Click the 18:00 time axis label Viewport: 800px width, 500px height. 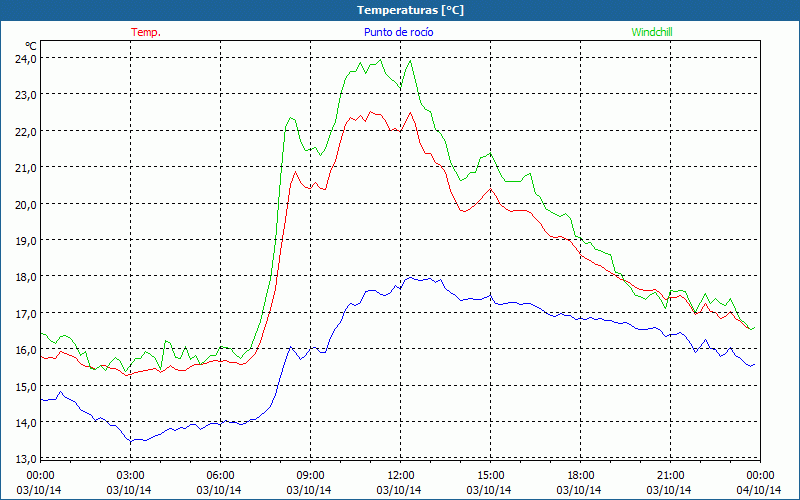pyautogui.click(x=581, y=476)
